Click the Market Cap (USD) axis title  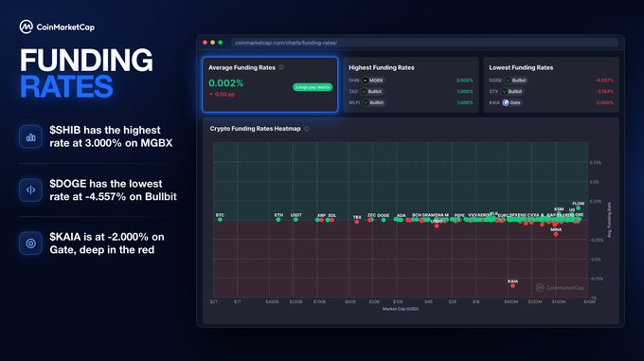pos(401,309)
